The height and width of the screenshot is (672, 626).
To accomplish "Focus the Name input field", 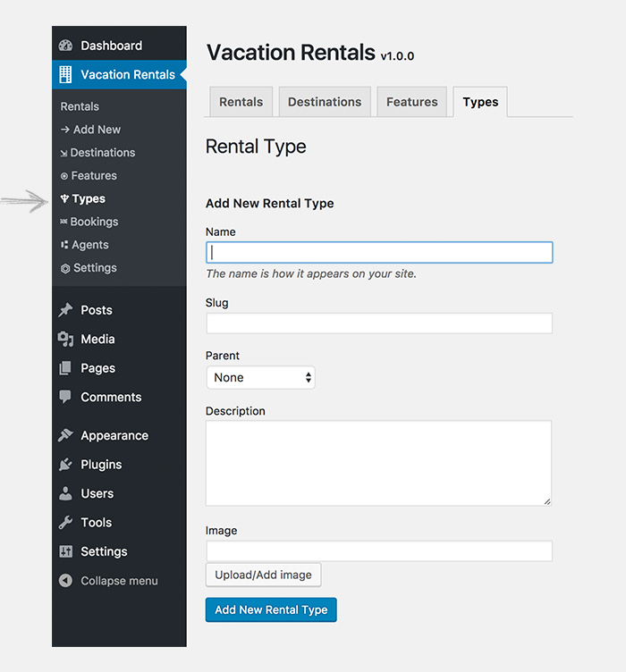I will pyautogui.click(x=379, y=252).
